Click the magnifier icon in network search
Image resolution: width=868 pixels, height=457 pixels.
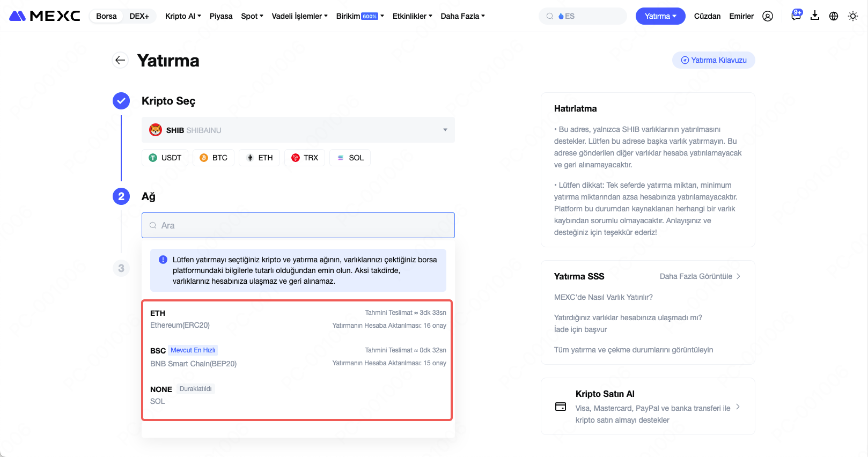[x=153, y=225]
